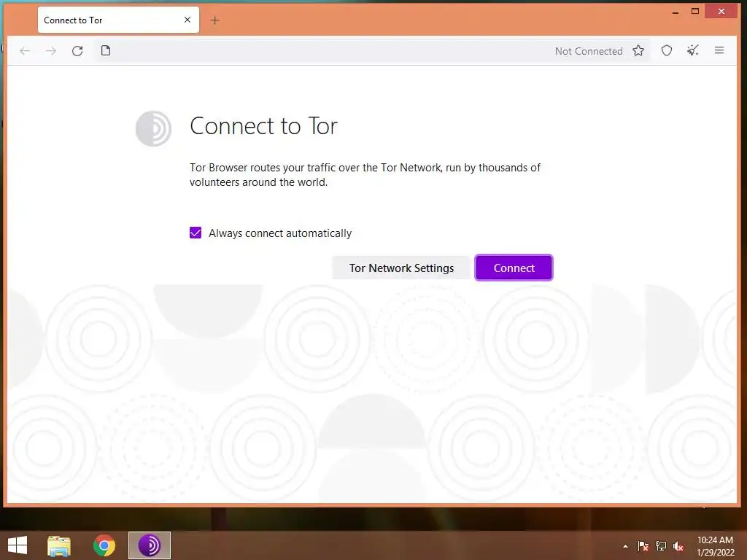
Task: Click the network status tray icon
Action: (661, 545)
